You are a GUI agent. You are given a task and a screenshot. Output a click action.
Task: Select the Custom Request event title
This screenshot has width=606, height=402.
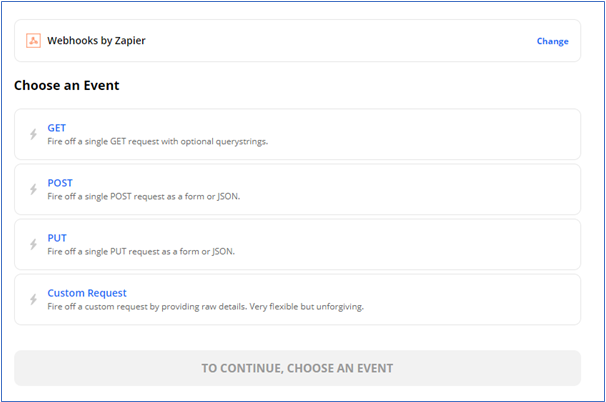pyautogui.click(x=87, y=293)
